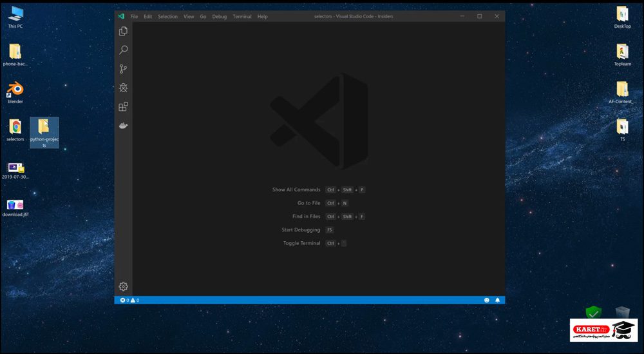Screen dimensions: 644x354
Task: Select the blender shortcut on desktop
Action: [15, 92]
